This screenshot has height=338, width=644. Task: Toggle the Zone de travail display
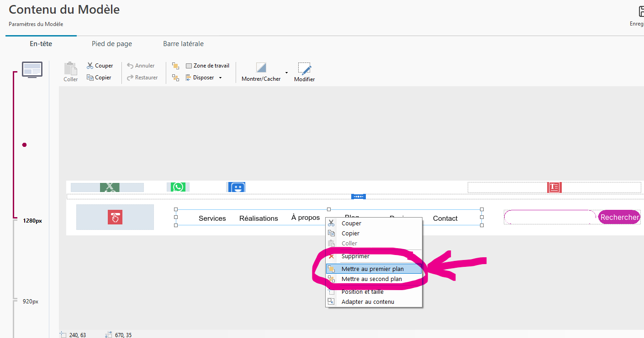(x=207, y=66)
